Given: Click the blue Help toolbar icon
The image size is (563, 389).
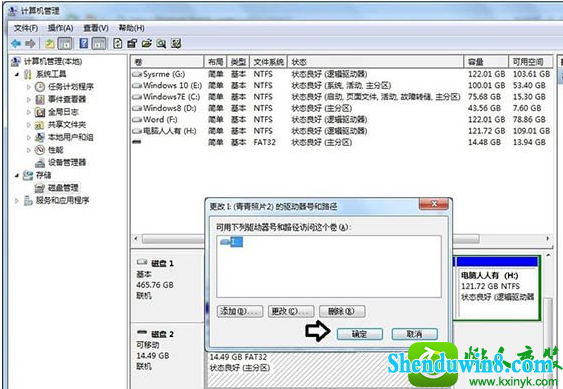Looking at the screenshot, I should 84,43.
